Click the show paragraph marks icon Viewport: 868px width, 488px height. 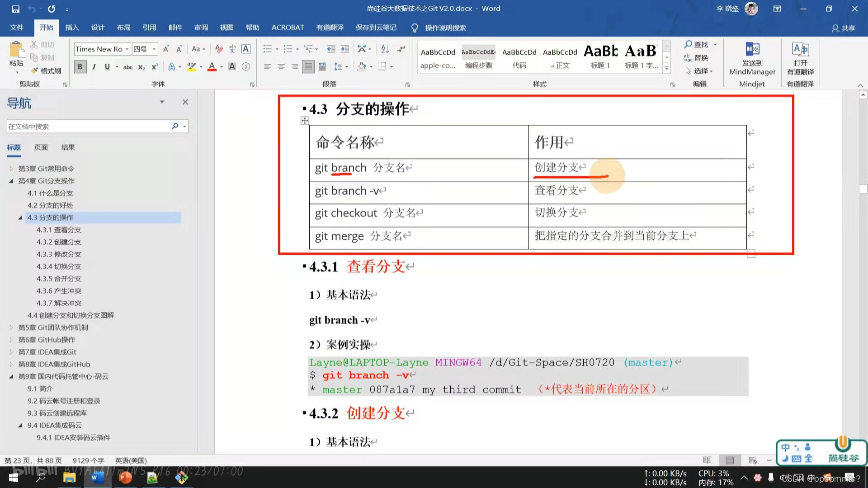401,49
